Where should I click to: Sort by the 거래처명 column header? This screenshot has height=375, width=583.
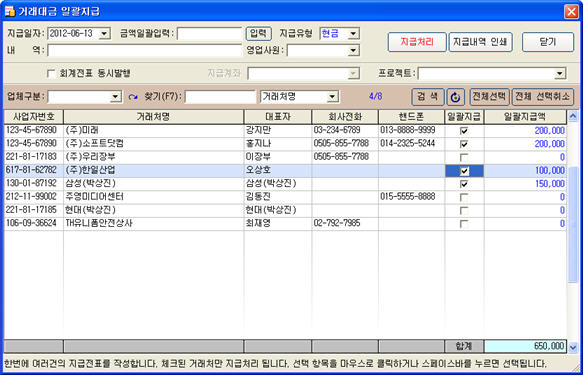154,117
